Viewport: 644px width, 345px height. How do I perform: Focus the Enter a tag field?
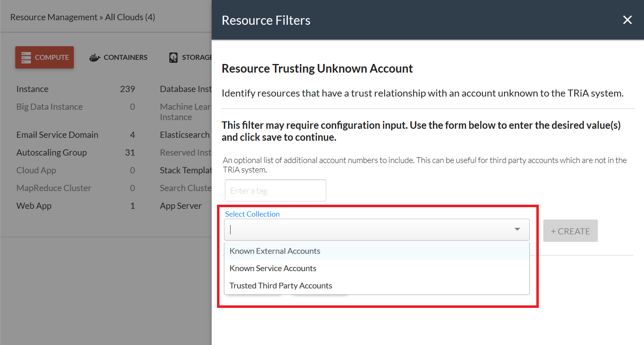pyautogui.click(x=276, y=190)
